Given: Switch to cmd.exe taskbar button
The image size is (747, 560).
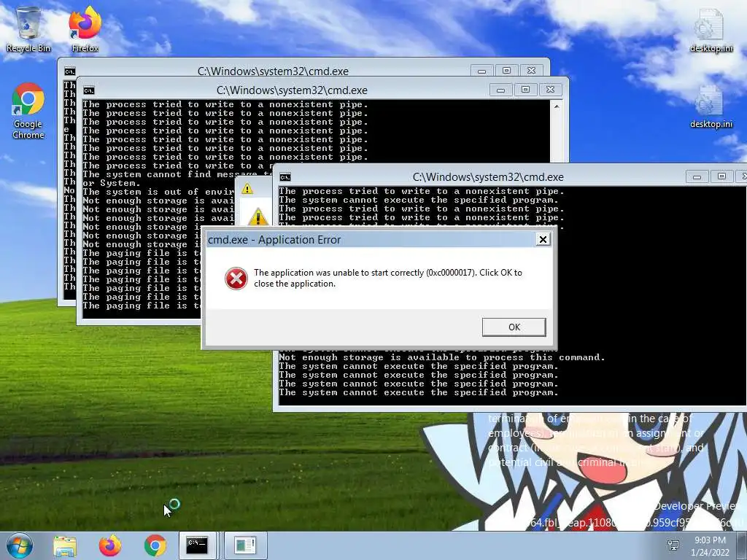Looking at the screenshot, I should (197, 545).
